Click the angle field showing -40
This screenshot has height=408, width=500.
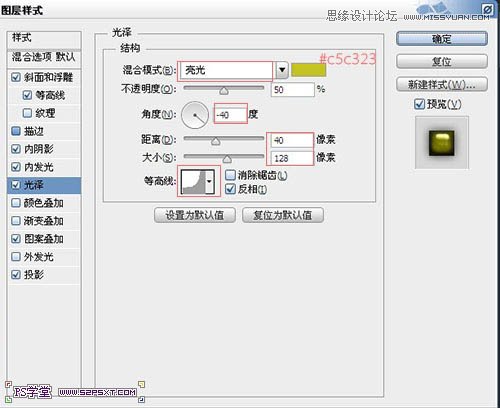(x=230, y=115)
